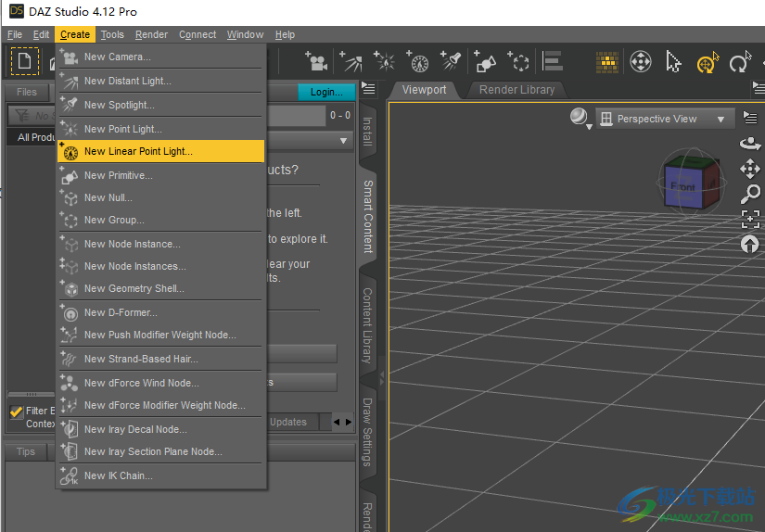Screen dimensions: 765x532
Task: Toggle the Filter By Context checkbox
Action: coord(17,412)
